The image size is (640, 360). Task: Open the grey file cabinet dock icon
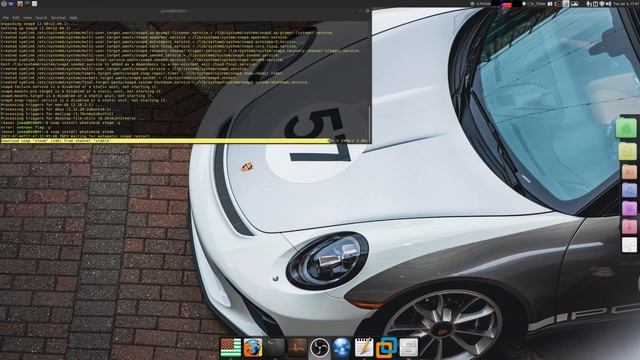(x=409, y=347)
